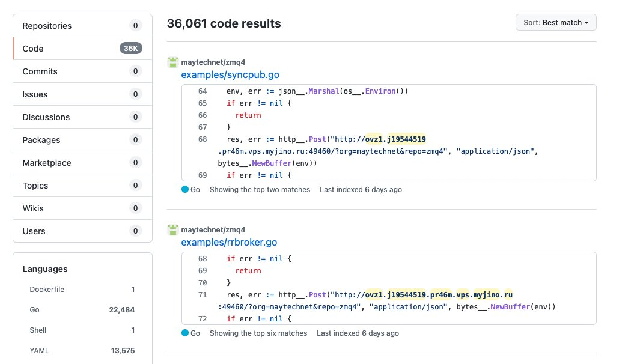Click the repository icon beside the rrbroker.go result
Viewport: 643px width, 364px height.
click(172, 229)
